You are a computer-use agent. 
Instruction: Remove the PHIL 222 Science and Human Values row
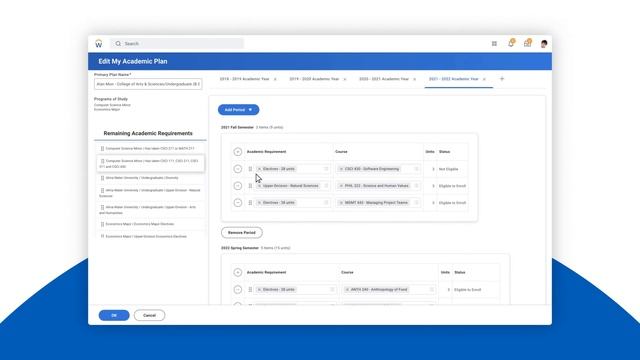pyautogui.click(x=238, y=186)
